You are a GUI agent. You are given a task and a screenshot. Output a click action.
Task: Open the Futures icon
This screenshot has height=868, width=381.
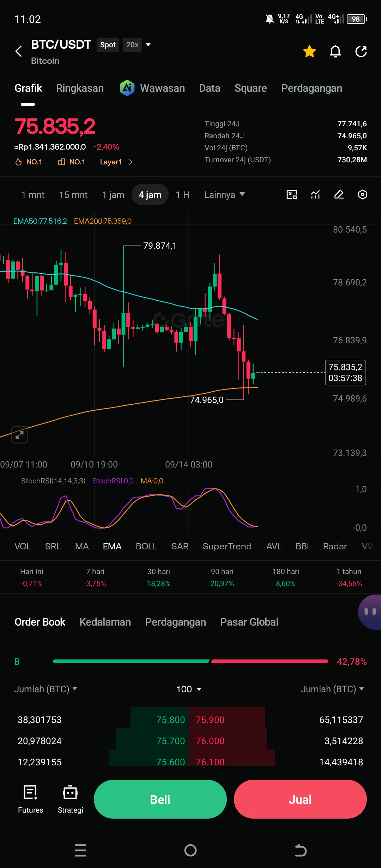30,799
